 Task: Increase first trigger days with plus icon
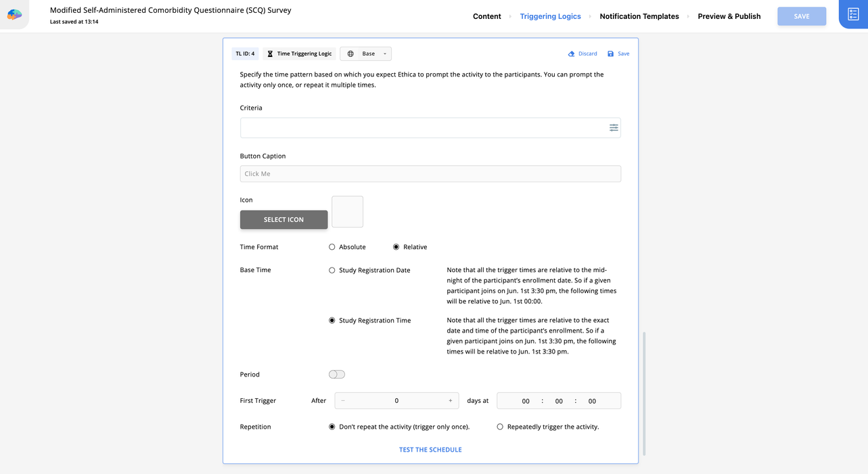[450, 401]
